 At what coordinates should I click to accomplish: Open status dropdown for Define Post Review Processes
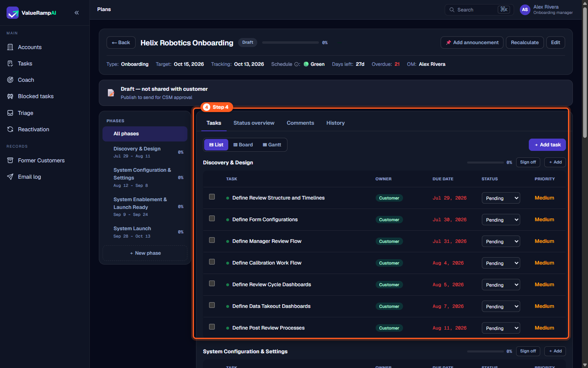tap(501, 328)
